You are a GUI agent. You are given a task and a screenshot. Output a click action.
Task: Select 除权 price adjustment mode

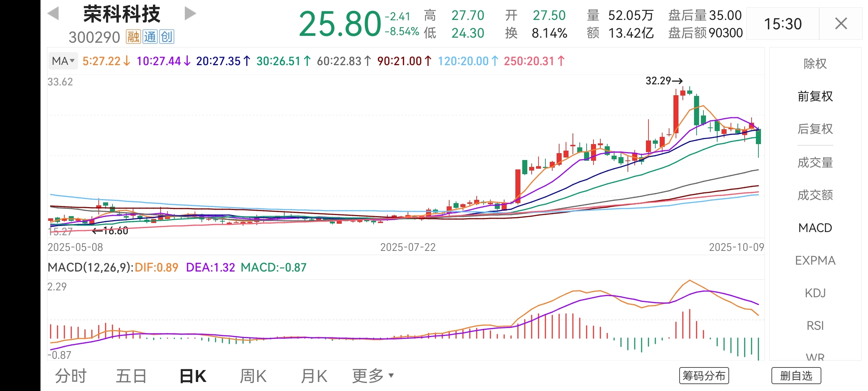coord(815,64)
